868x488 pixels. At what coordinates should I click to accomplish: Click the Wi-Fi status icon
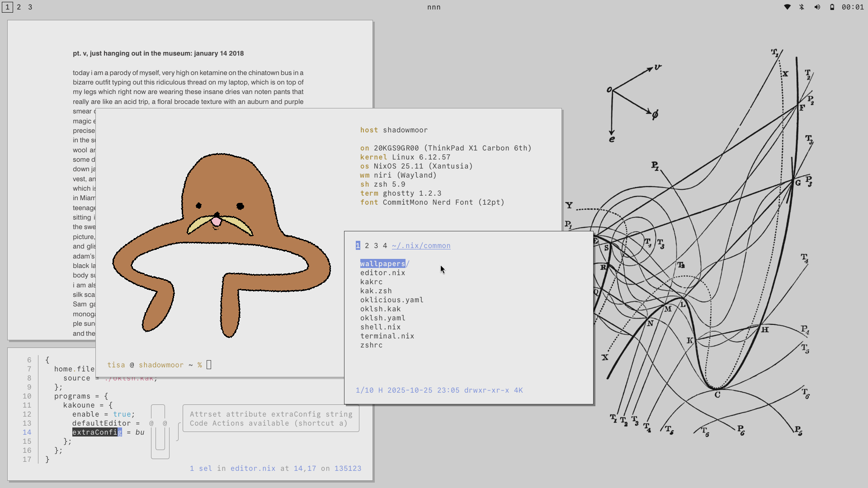click(x=787, y=7)
